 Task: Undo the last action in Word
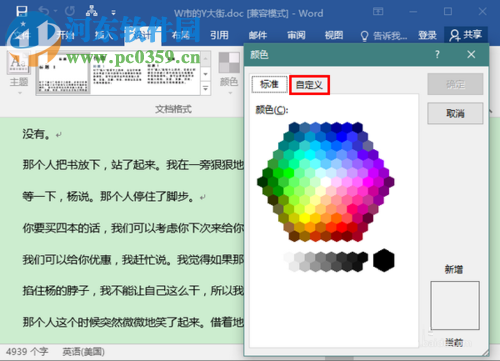(x=44, y=11)
